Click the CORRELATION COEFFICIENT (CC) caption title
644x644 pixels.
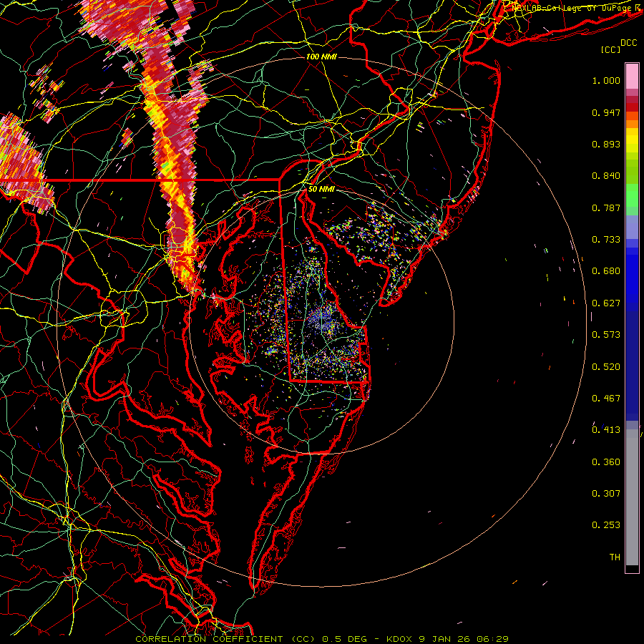pos(225,639)
